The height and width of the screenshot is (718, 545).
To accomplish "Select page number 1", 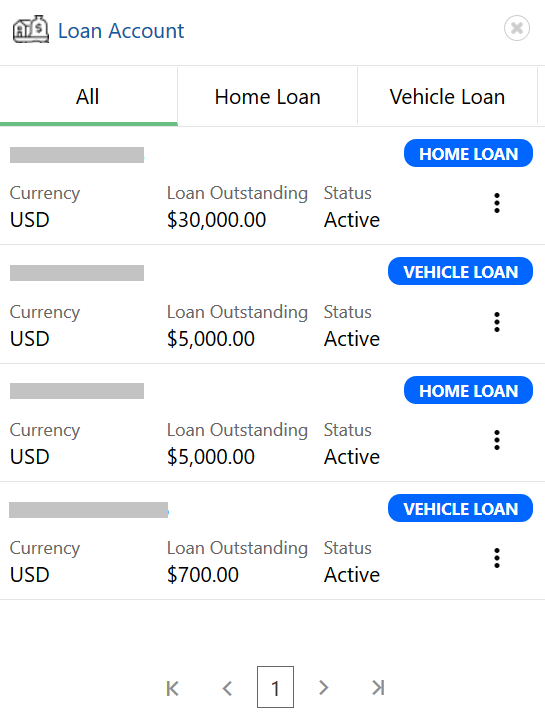I will [x=275, y=687].
